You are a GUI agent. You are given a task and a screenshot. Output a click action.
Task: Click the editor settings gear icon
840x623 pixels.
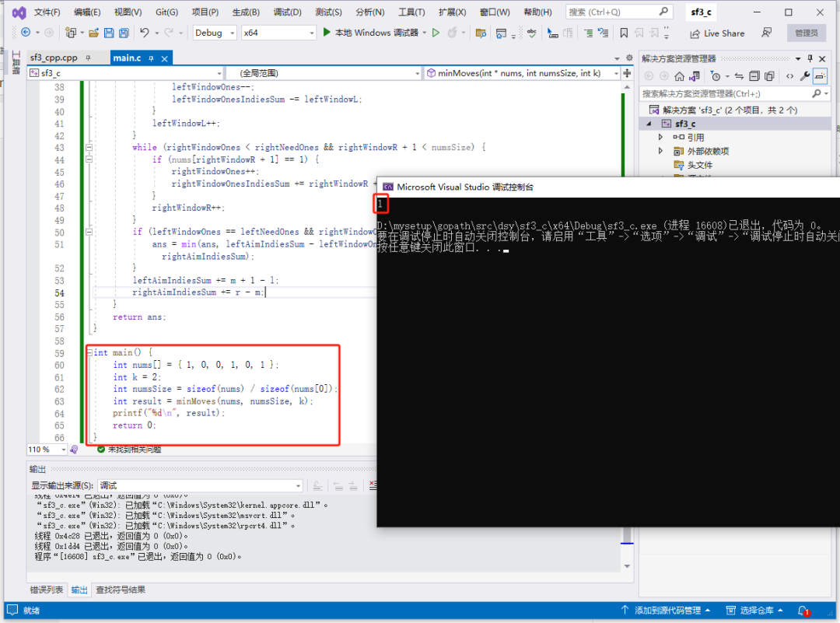pyautogui.click(x=629, y=58)
